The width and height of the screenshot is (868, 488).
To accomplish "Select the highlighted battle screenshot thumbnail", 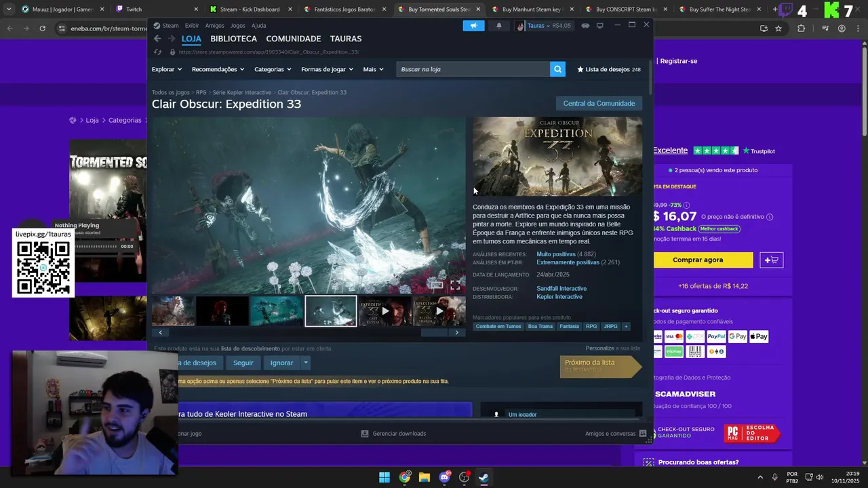I will tap(331, 311).
